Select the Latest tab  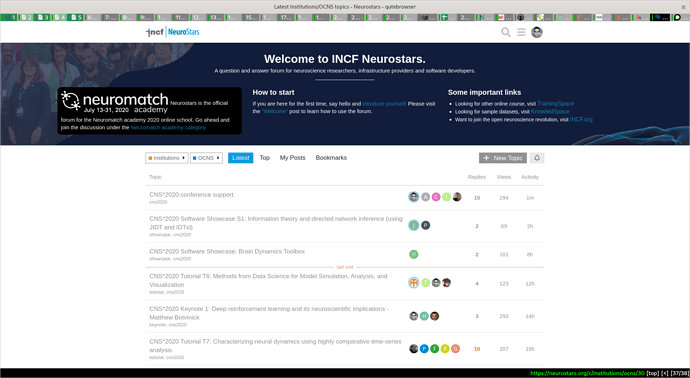coord(241,158)
